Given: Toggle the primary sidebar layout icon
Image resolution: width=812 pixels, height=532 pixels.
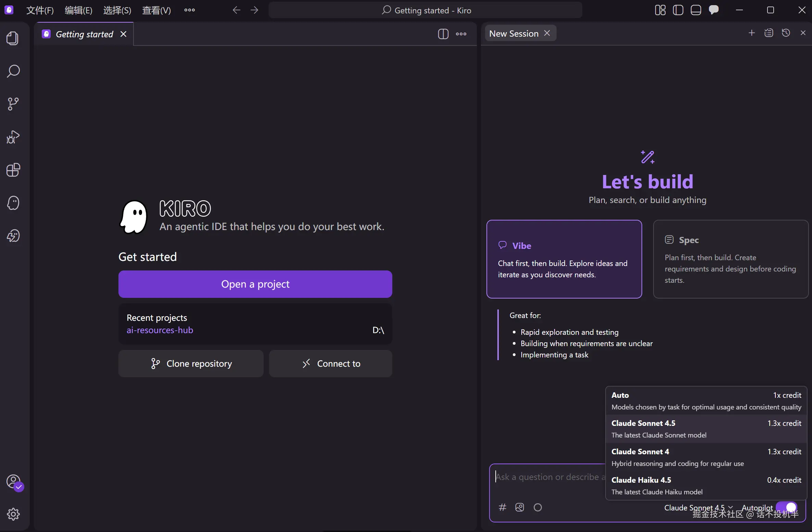Looking at the screenshot, I should (x=678, y=10).
